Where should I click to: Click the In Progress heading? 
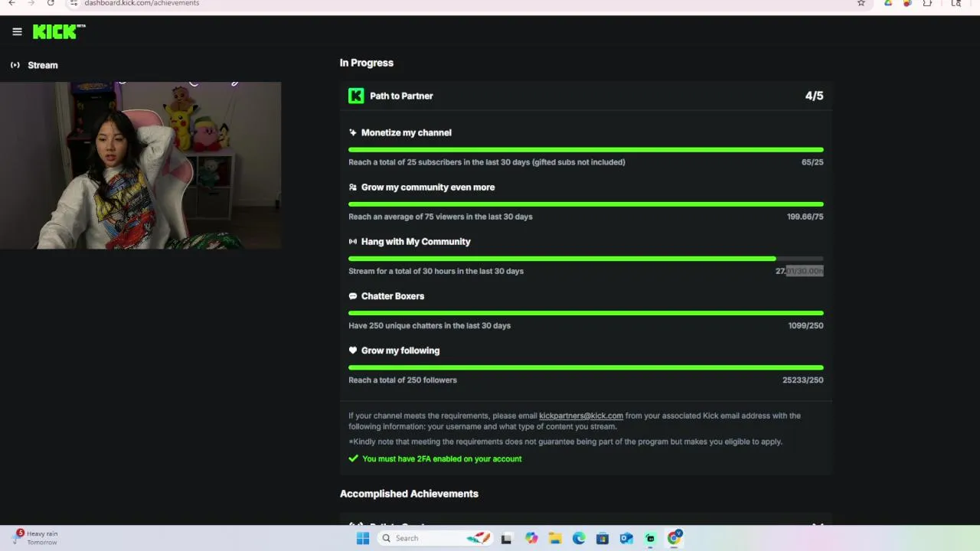click(x=367, y=63)
